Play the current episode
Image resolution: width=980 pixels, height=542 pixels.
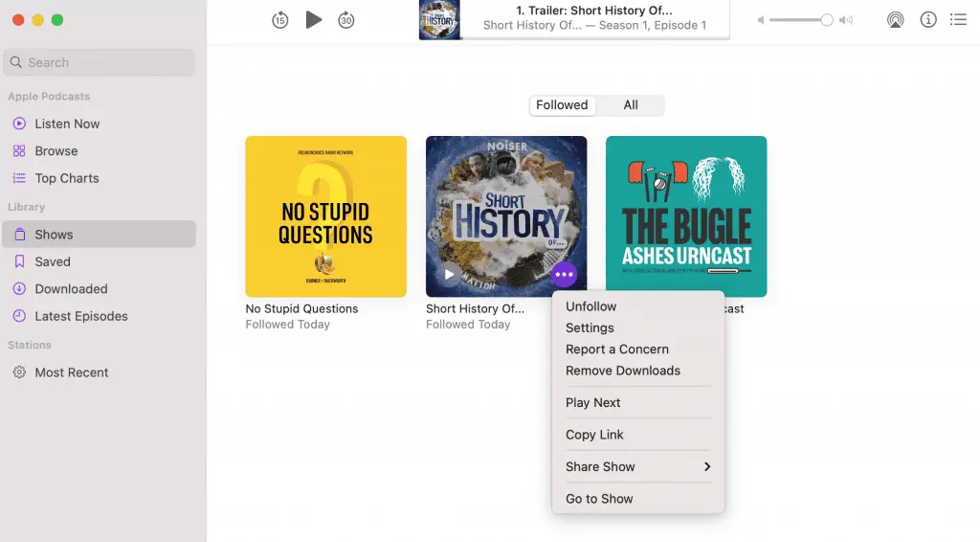[x=313, y=20]
